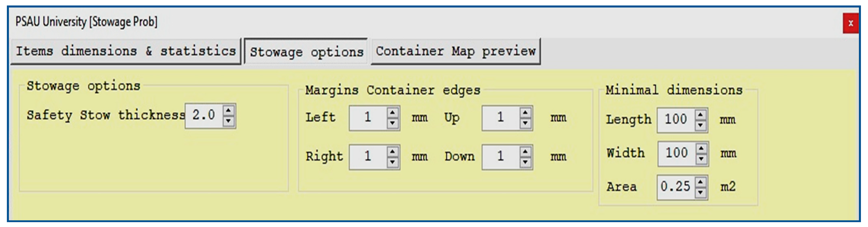Screen dimensions: 868x227
Task: Click the minimal Area value field
Action: tap(675, 187)
